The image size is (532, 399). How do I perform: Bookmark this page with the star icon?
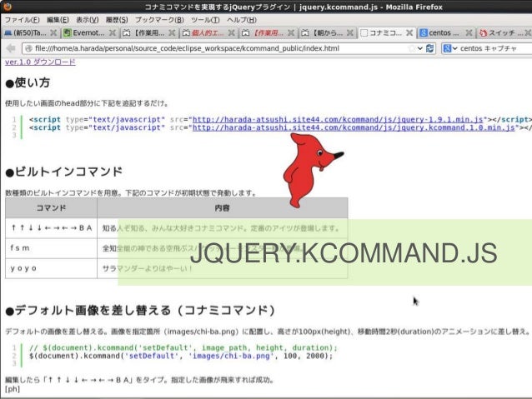pos(412,48)
